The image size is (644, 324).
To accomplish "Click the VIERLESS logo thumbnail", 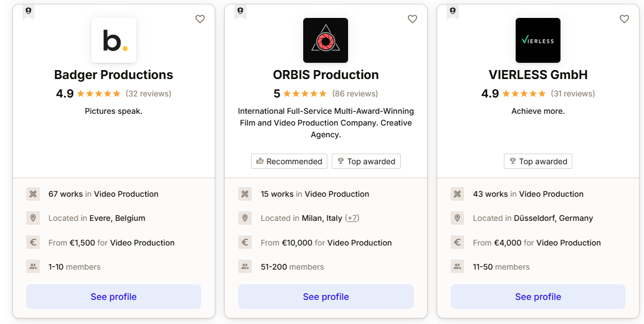I will click(x=538, y=40).
